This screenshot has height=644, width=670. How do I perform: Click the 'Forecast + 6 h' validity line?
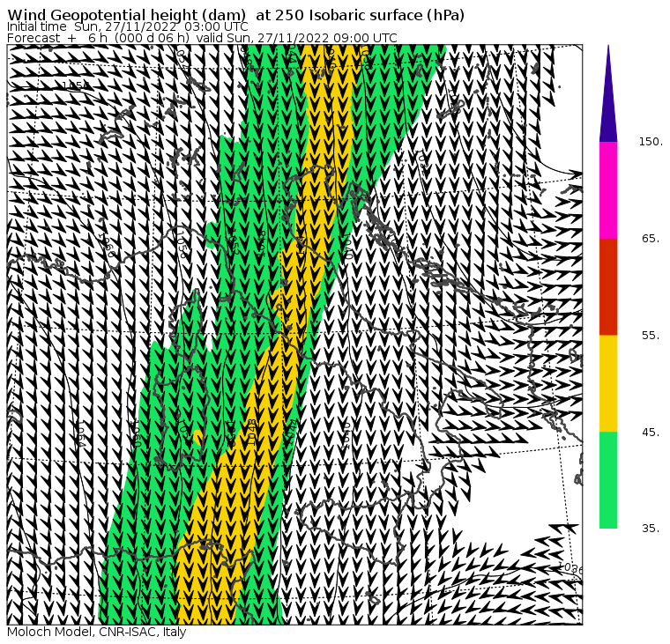(x=202, y=38)
